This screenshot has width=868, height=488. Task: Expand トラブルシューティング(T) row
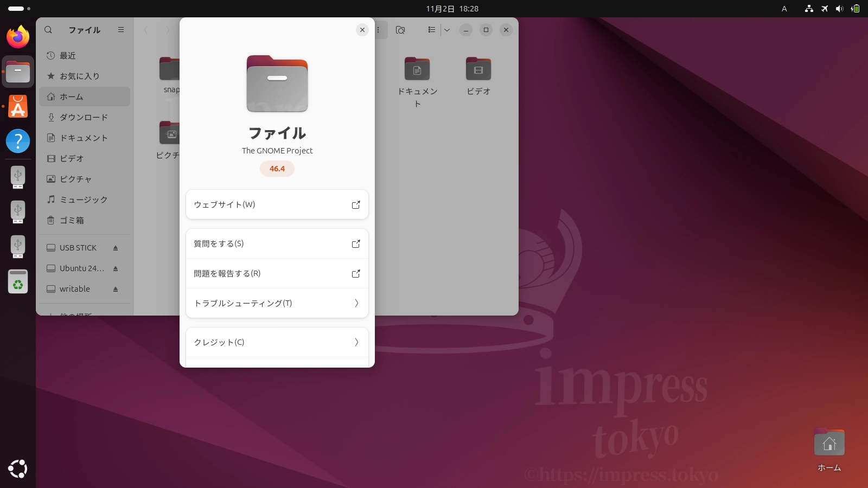coord(277,303)
